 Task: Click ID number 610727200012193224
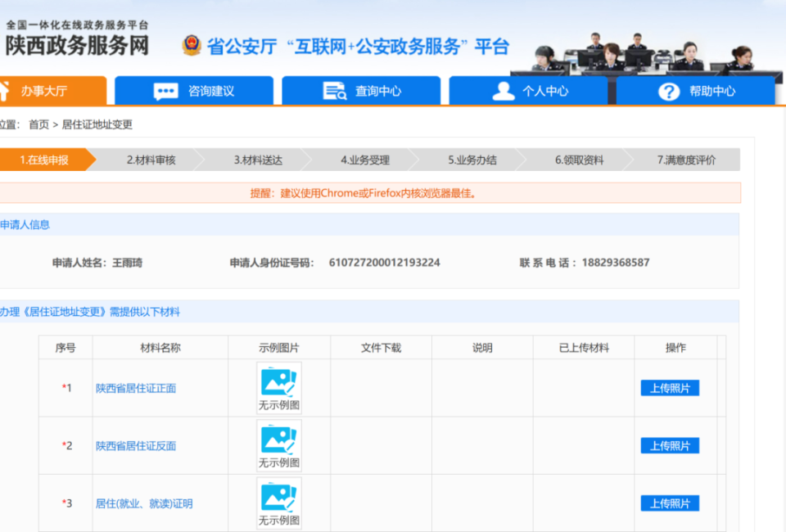pos(385,263)
